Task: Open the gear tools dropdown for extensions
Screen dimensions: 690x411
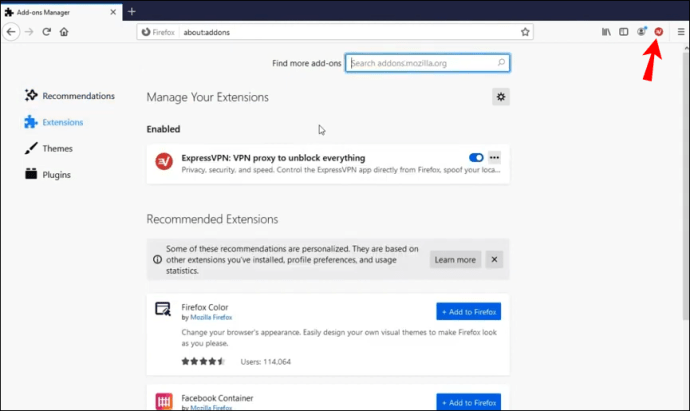Action: click(501, 97)
